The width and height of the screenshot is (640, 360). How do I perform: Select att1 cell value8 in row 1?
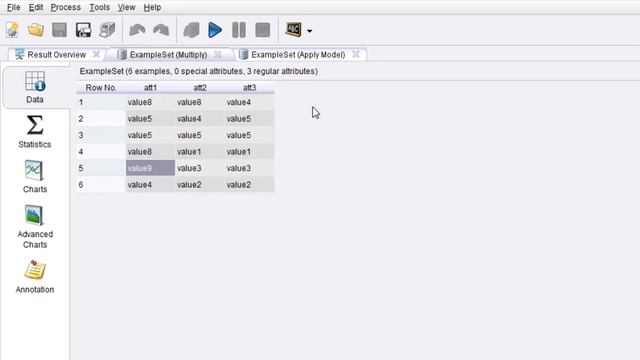[150, 102]
